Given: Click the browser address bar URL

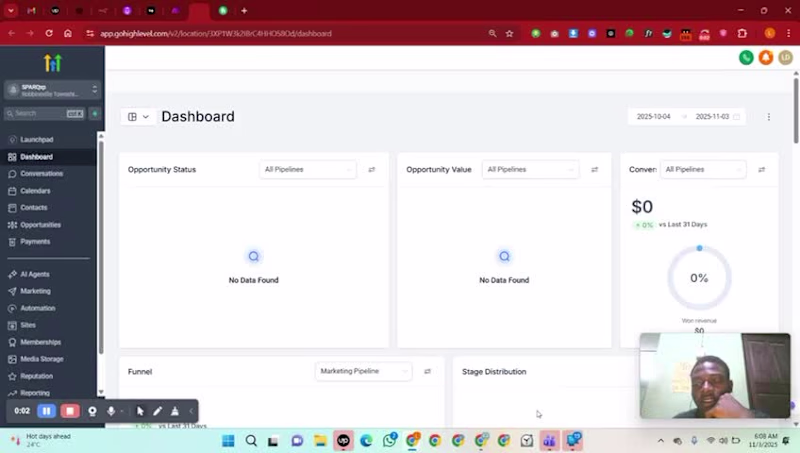Looking at the screenshot, I should coord(216,34).
